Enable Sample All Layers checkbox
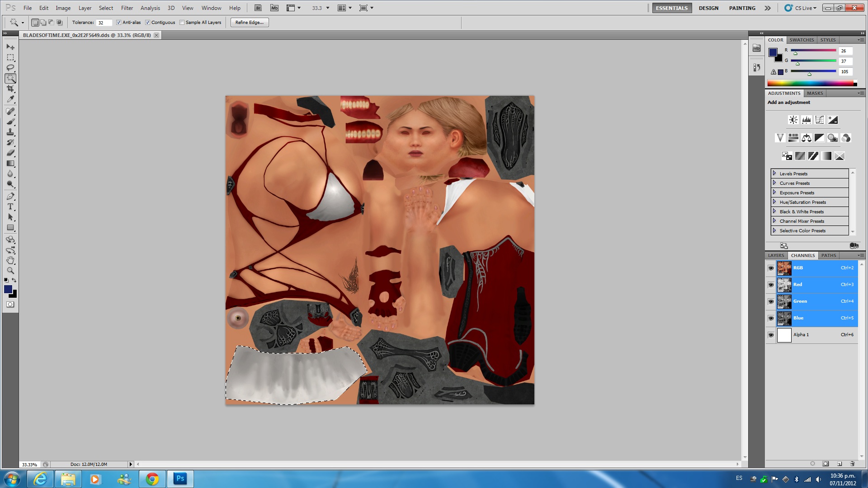 coord(182,22)
